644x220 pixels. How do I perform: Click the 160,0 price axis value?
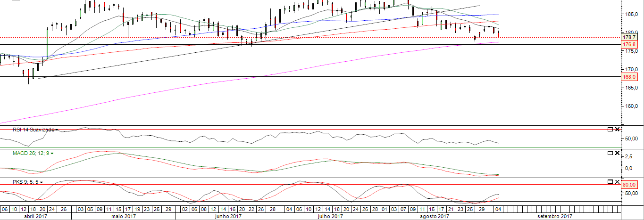coord(631,106)
